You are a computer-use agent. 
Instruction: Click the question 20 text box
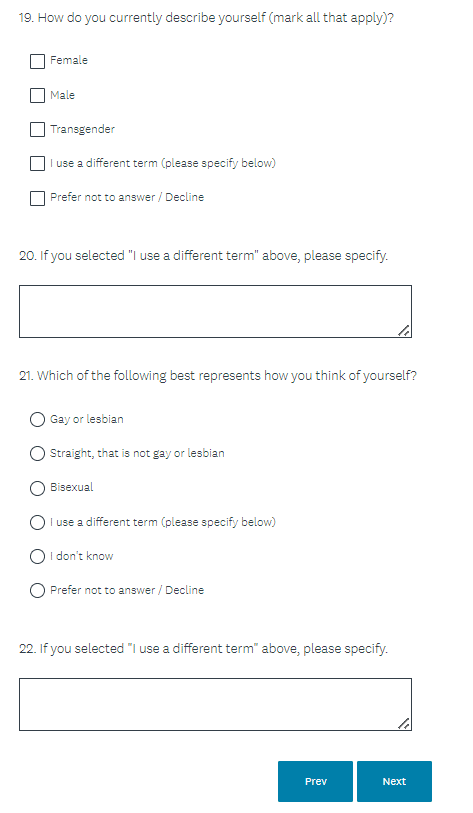coord(215,312)
